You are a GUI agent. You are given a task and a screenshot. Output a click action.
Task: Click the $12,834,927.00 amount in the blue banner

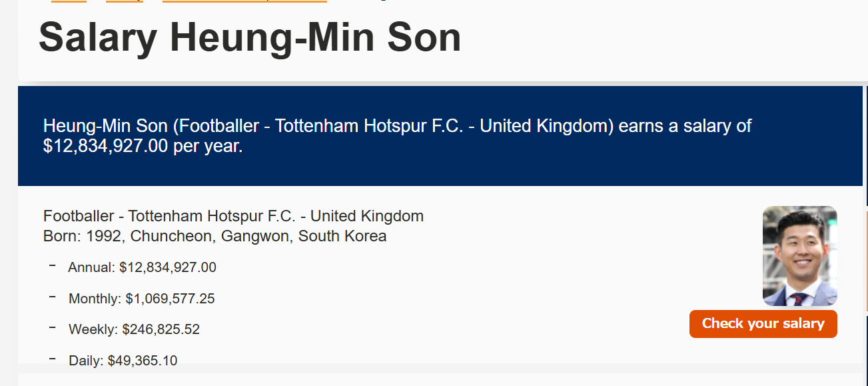105,147
